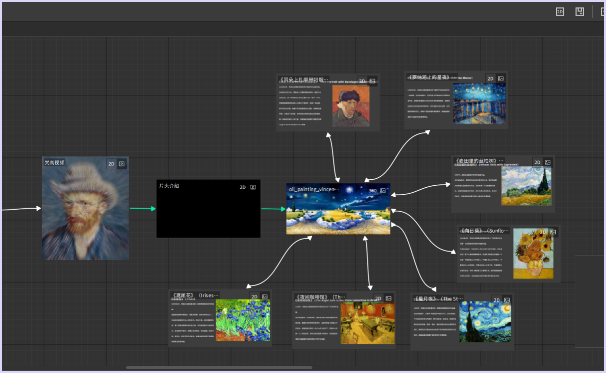Click the save icon in top toolbar

point(580,12)
